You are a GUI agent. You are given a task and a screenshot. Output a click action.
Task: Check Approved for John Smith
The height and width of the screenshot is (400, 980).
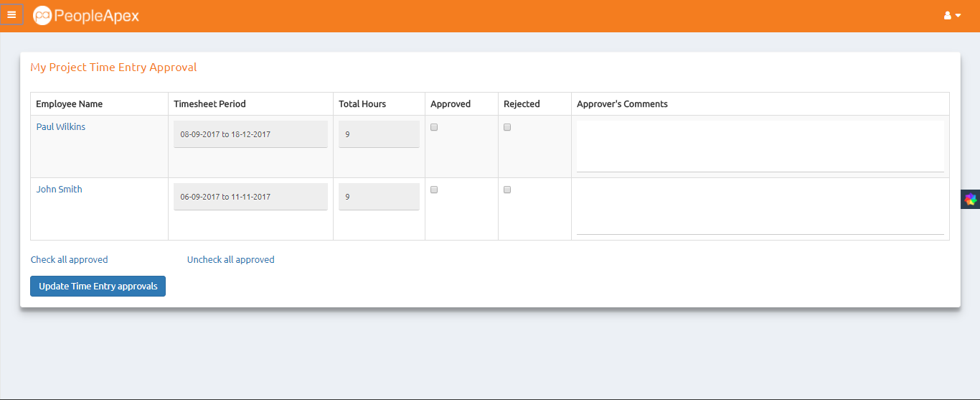434,190
